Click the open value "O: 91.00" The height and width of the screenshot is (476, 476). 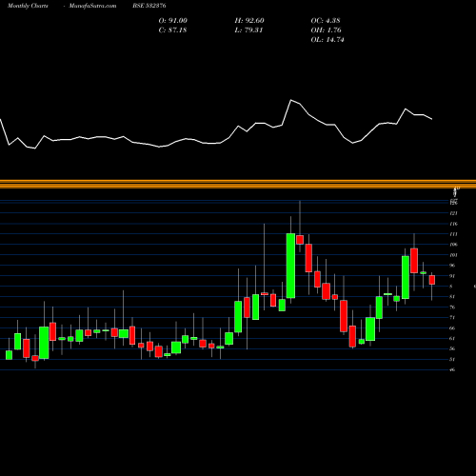click(173, 21)
